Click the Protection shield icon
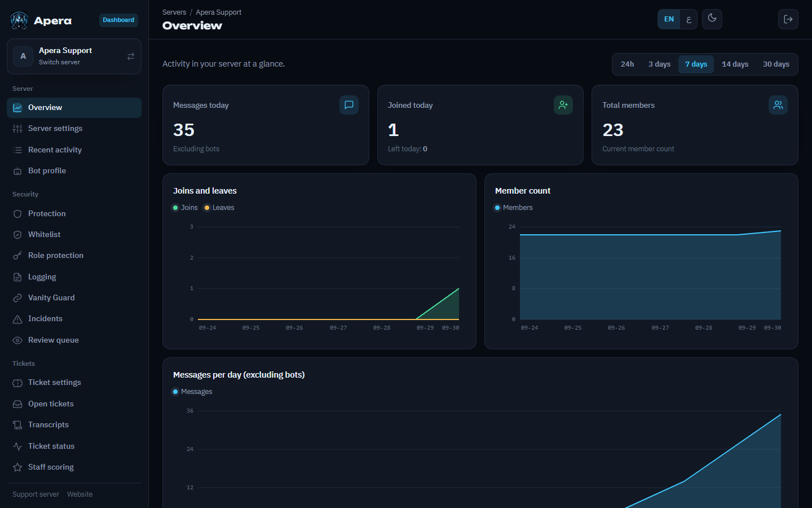 tap(17, 214)
